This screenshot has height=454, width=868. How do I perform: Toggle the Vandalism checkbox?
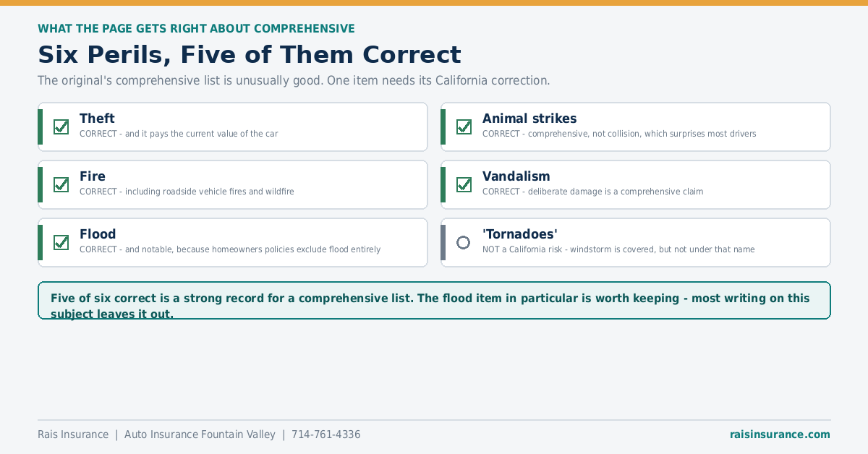464,184
